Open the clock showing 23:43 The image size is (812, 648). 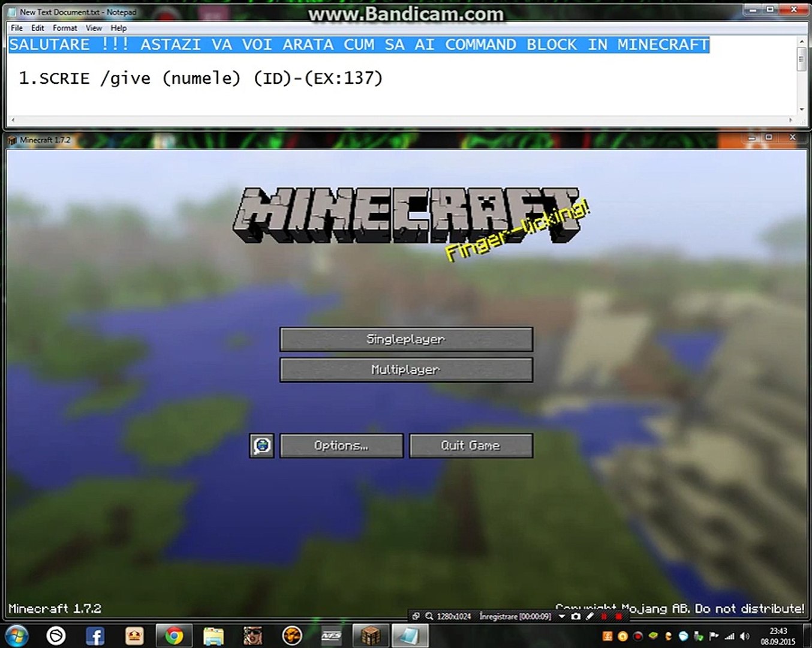tap(778, 636)
